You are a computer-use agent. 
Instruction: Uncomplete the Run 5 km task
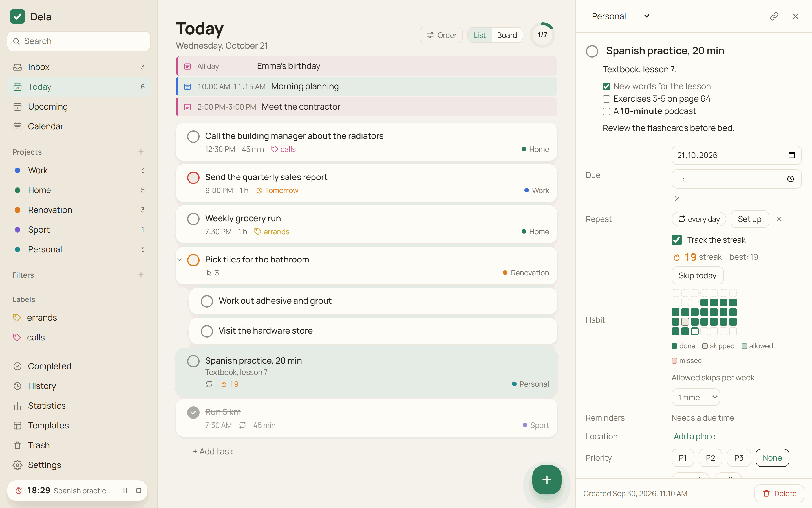[x=193, y=412]
